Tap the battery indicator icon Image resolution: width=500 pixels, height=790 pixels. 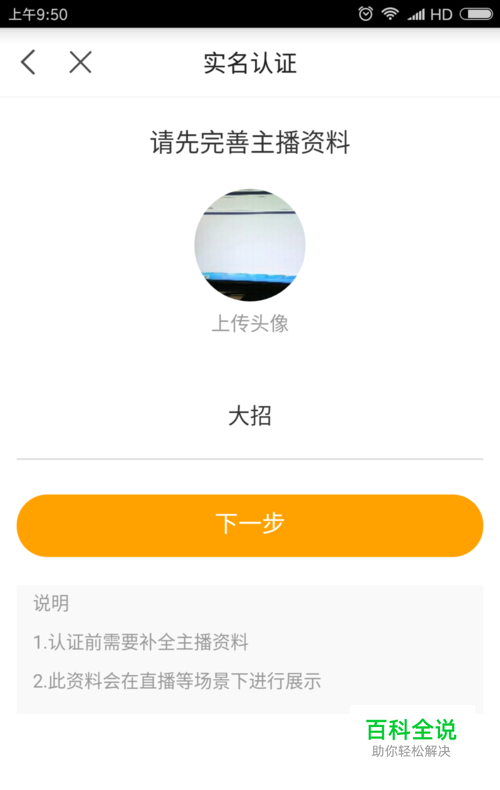(476, 14)
